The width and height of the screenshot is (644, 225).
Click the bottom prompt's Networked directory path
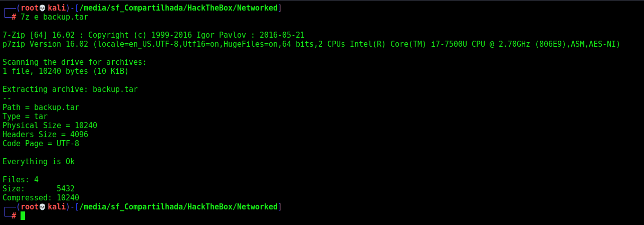click(178, 207)
